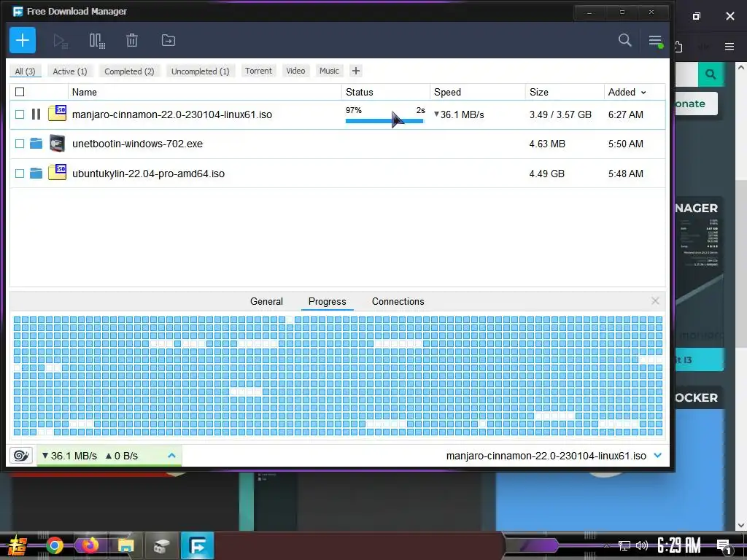Collapse details panel via bottom-right chevron
Image resolution: width=747 pixels, height=560 pixels.
(x=658, y=456)
